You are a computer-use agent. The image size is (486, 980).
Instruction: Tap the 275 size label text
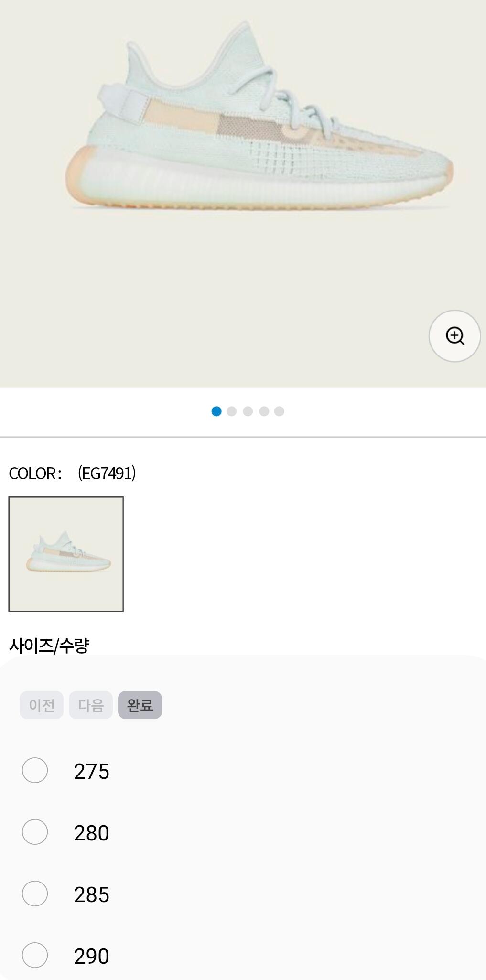click(x=91, y=771)
